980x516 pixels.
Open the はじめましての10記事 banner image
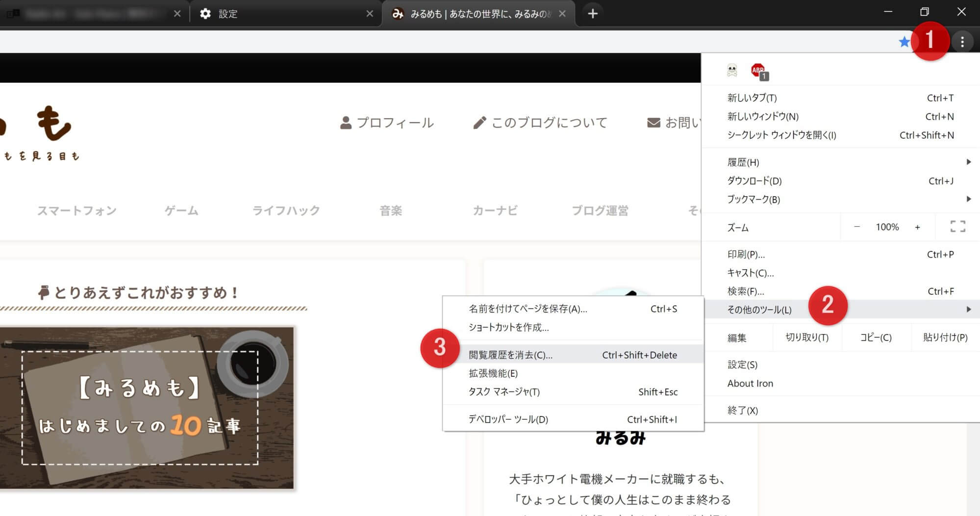147,408
